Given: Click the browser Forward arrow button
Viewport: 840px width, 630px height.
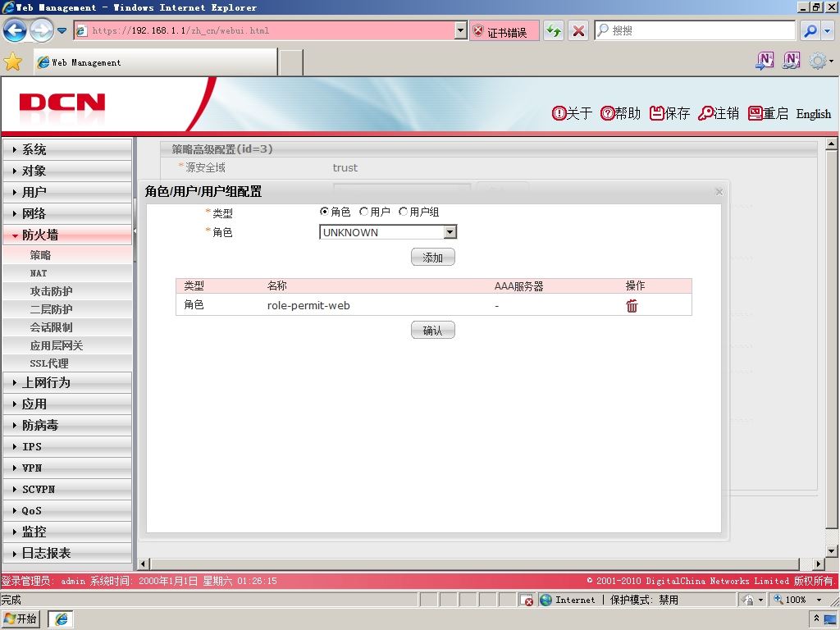Looking at the screenshot, I should point(41,30).
